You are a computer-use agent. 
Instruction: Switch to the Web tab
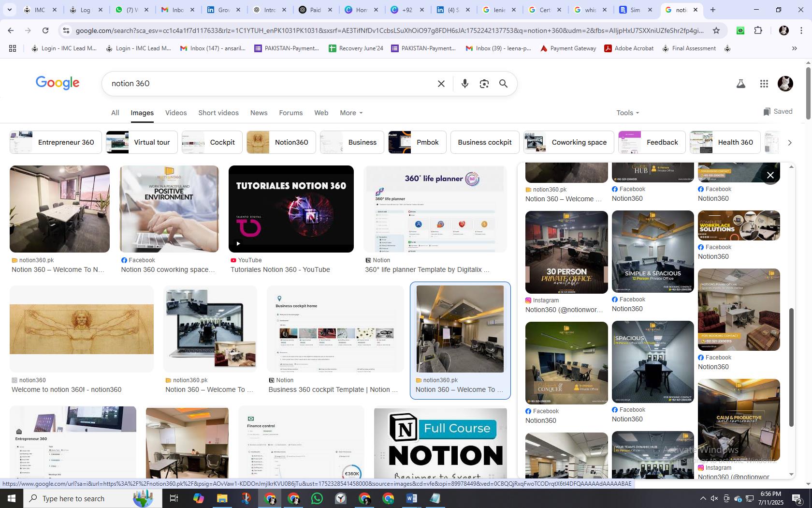click(x=321, y=113)
